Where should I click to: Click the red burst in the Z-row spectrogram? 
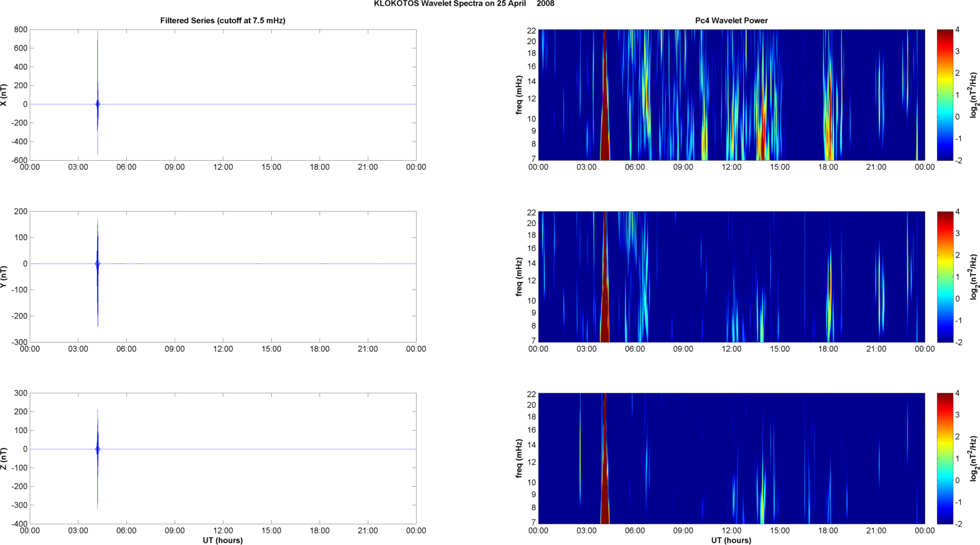coord(604,459)
